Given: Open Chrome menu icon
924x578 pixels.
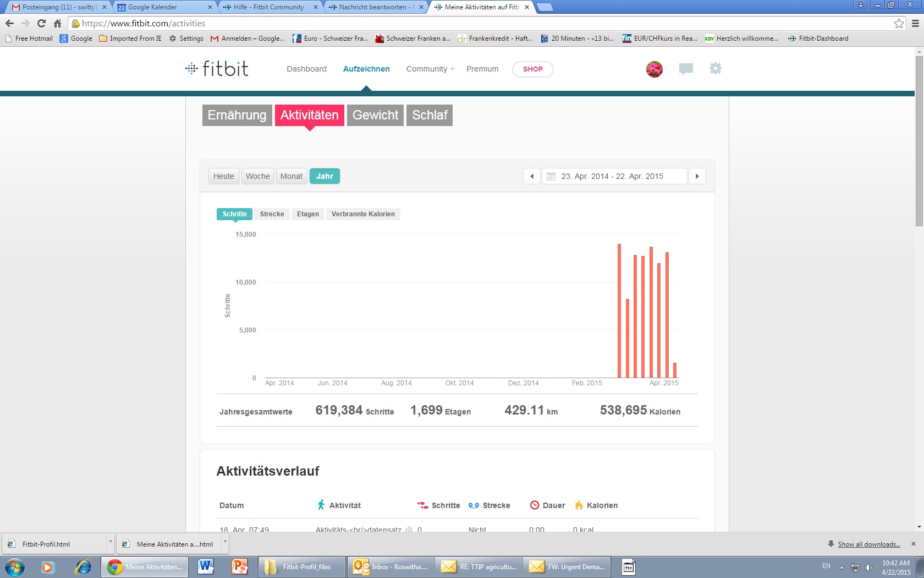Looking at the screenshot, I should tap(915, 23).
